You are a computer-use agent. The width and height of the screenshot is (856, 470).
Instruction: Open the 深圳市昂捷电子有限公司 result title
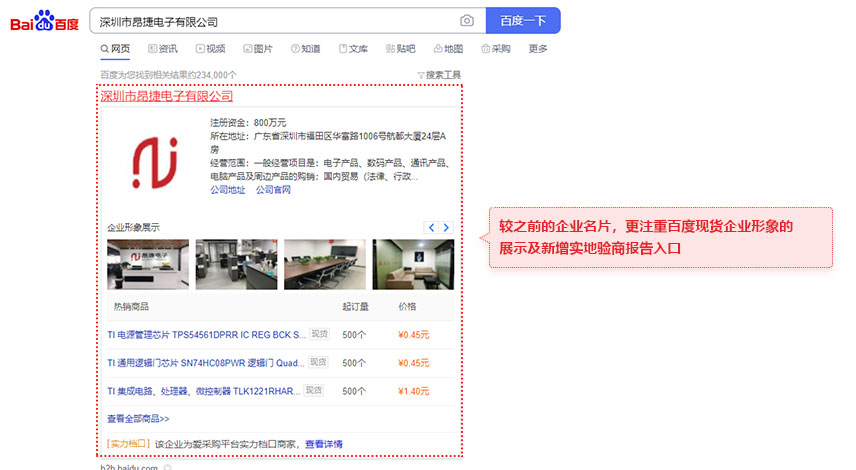pos(167,97)
